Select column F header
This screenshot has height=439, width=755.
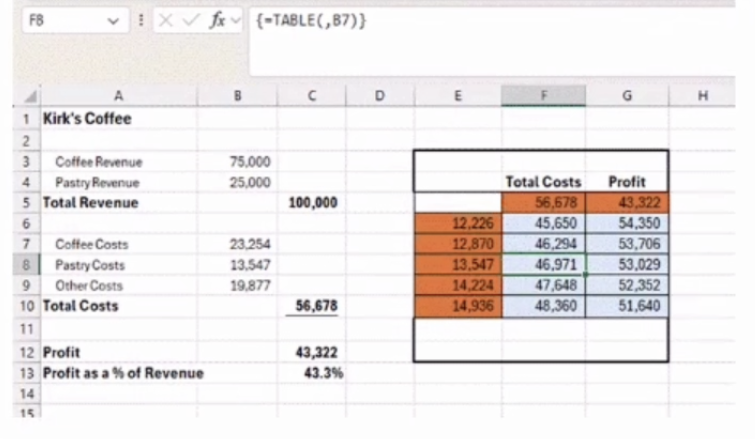coord(544,96)
